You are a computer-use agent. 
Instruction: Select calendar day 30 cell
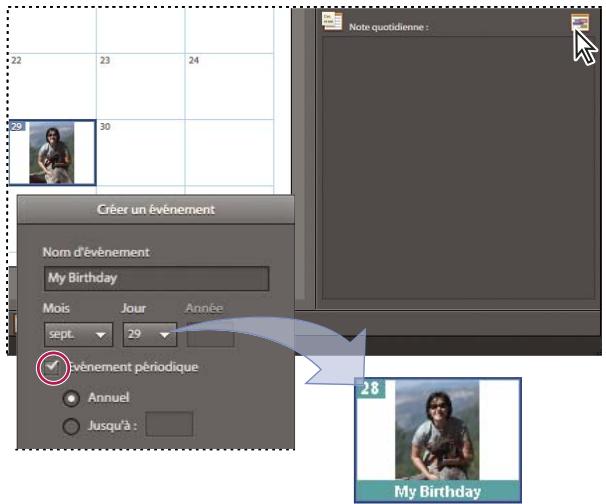141,152
